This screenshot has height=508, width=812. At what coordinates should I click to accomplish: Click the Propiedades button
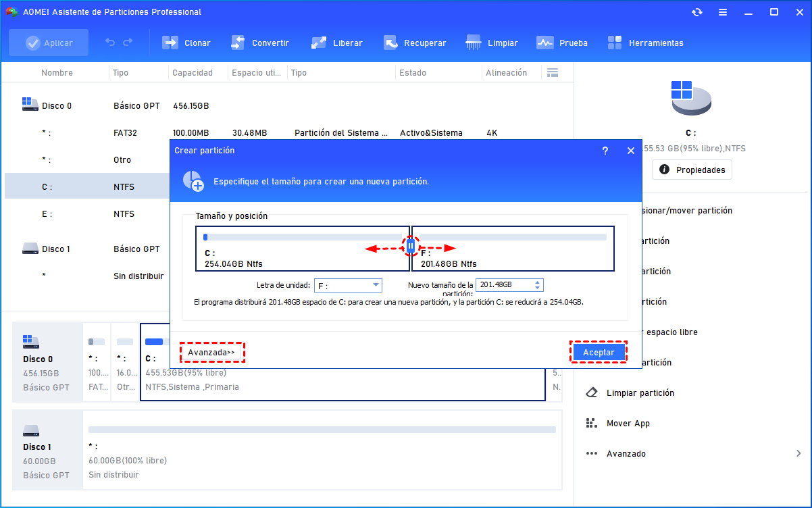click(692, 170)
